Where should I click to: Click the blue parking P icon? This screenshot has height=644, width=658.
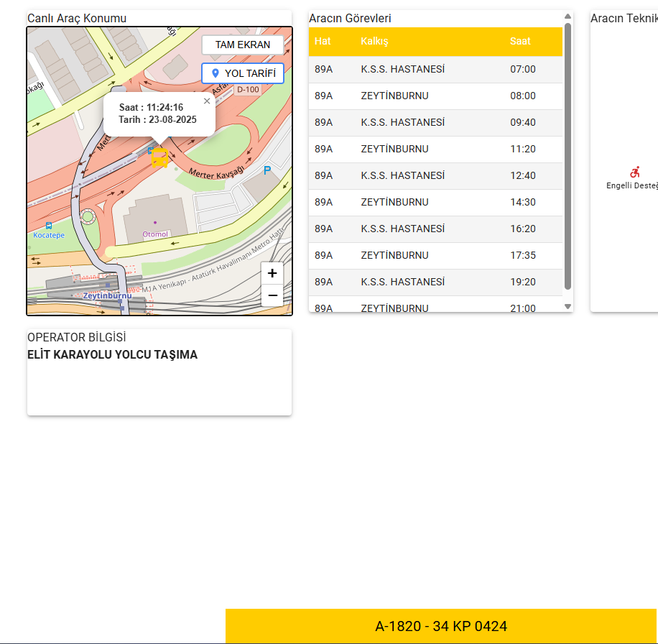point(267,170)
